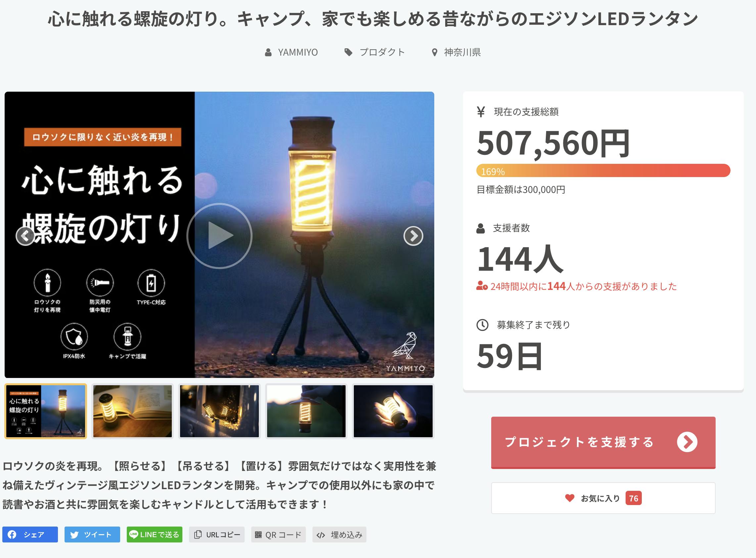Image resolution: width=756 pixels, height=558 pixels.
Task: Add the project to お気に入り favorites
Action: point(603,498)
